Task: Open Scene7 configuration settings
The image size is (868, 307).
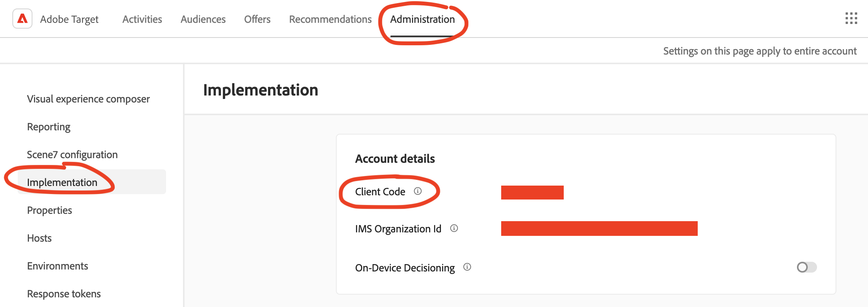Action: [x=72, y=155]
